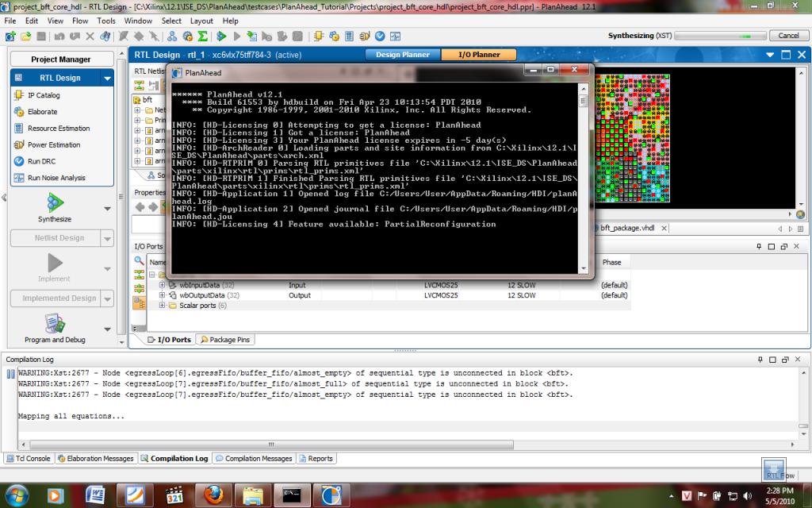The width and height of the screenshot is (812, 508).
Task: Expand the wbInputData port row
Action: coord(162,285)
